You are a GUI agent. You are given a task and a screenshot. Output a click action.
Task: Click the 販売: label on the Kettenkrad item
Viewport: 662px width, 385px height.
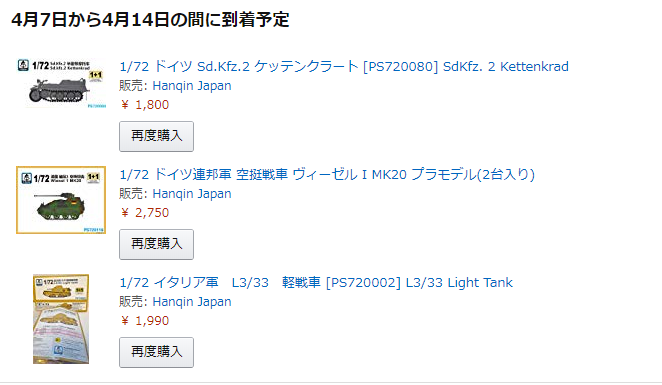[133, 86]
